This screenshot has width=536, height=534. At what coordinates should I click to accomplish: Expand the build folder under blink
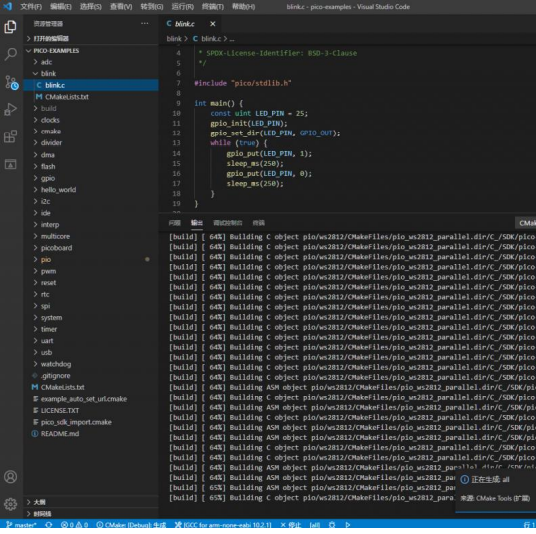(91, 108)
